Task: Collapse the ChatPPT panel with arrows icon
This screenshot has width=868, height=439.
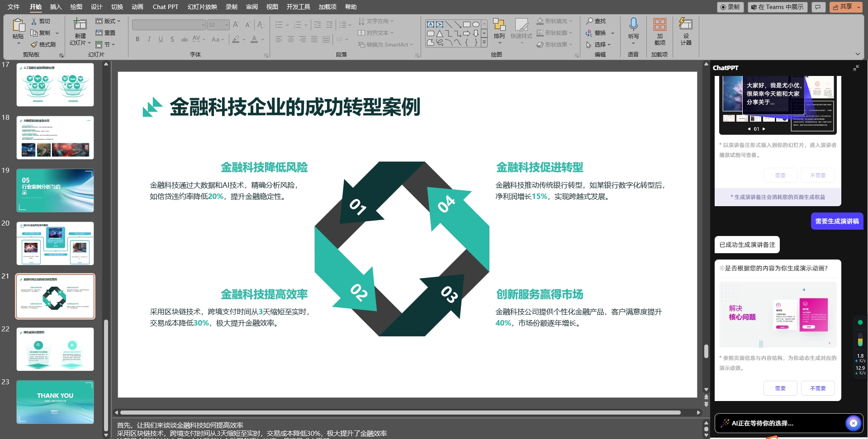Action: pos(856,68)
